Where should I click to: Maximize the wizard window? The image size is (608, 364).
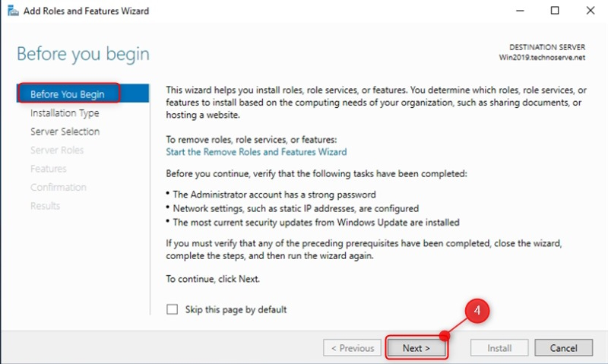point(555,11)
